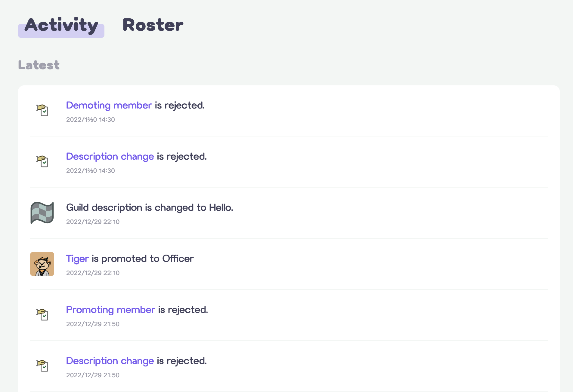Switch to the Roster tab
The width and height of the screenshot is (573, 392).
pos(153,25)
